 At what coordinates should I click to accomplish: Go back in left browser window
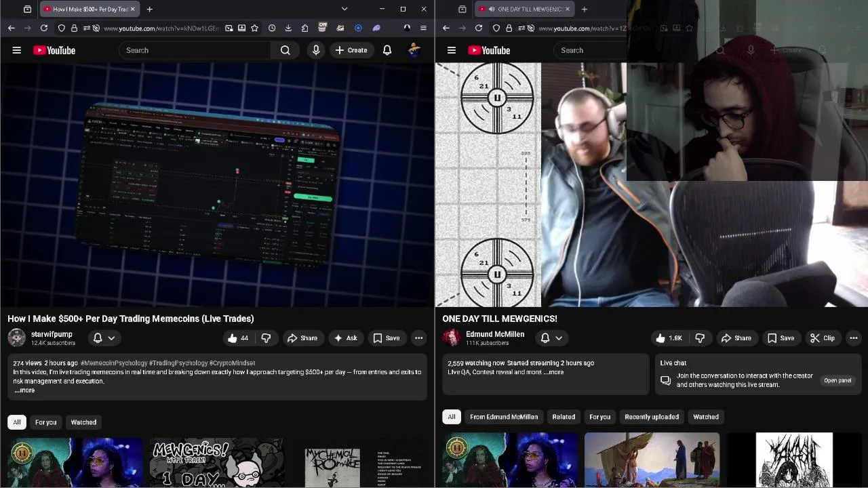[12, 28]
